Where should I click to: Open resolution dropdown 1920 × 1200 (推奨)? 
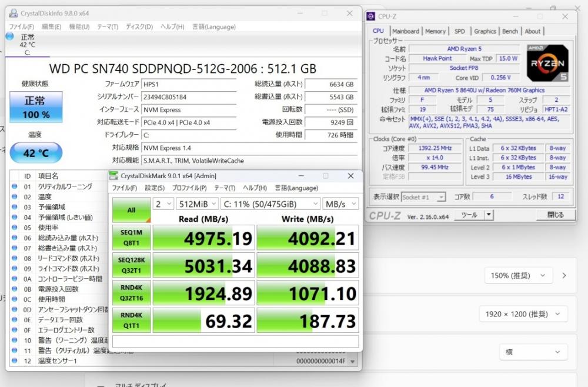click(x=523, y=314)
